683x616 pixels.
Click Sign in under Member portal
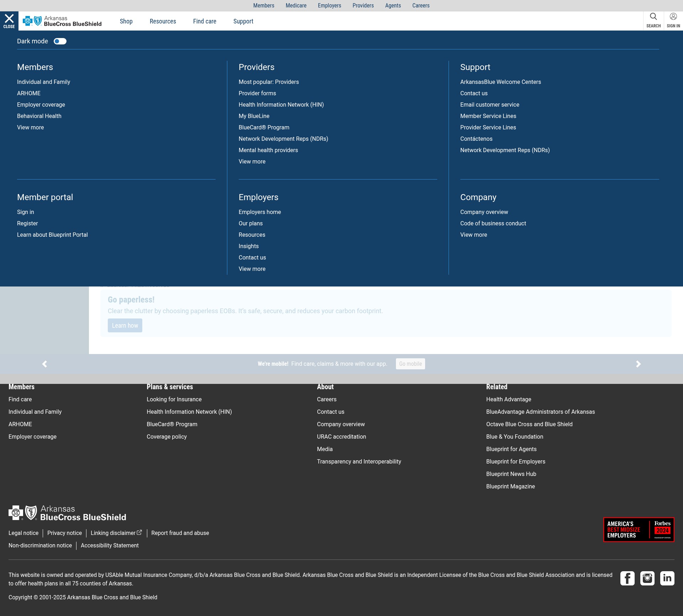click(26, 212)
